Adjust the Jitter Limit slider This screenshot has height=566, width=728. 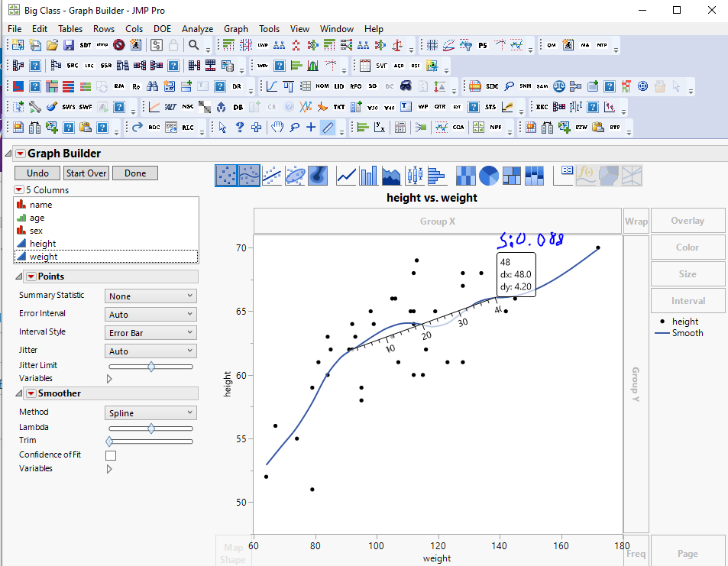point(151,367)
